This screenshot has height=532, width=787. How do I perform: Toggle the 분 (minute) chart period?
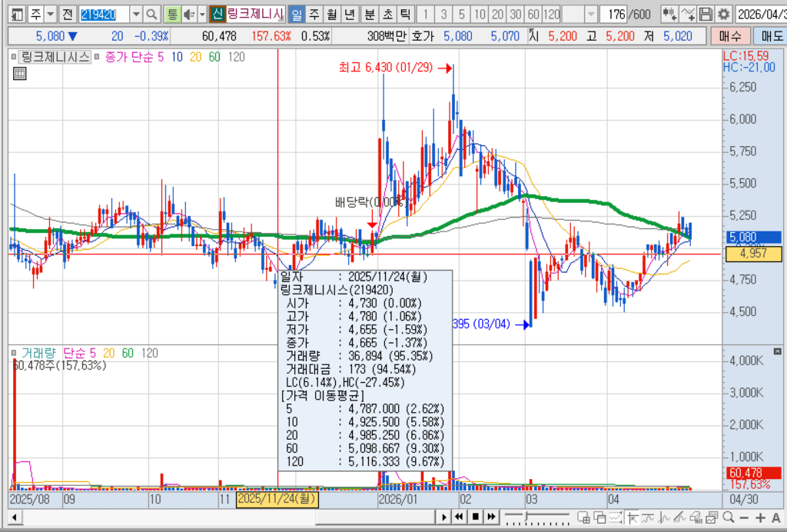(370, 14)
